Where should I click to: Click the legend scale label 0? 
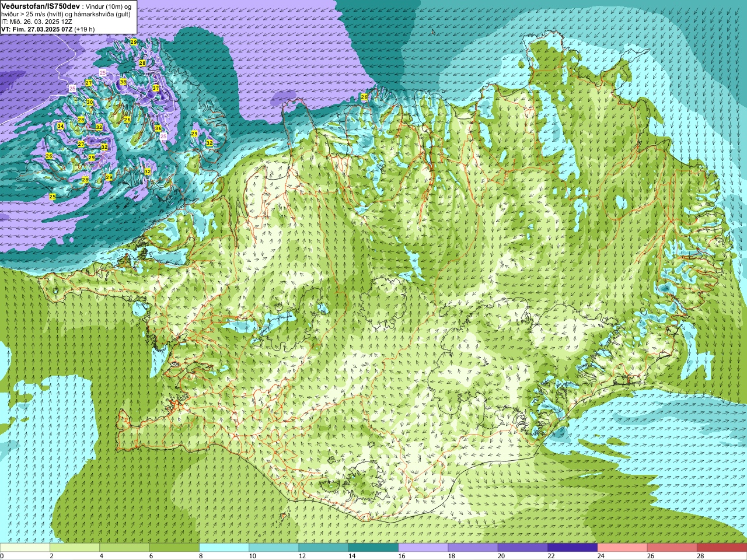(2, 556)
